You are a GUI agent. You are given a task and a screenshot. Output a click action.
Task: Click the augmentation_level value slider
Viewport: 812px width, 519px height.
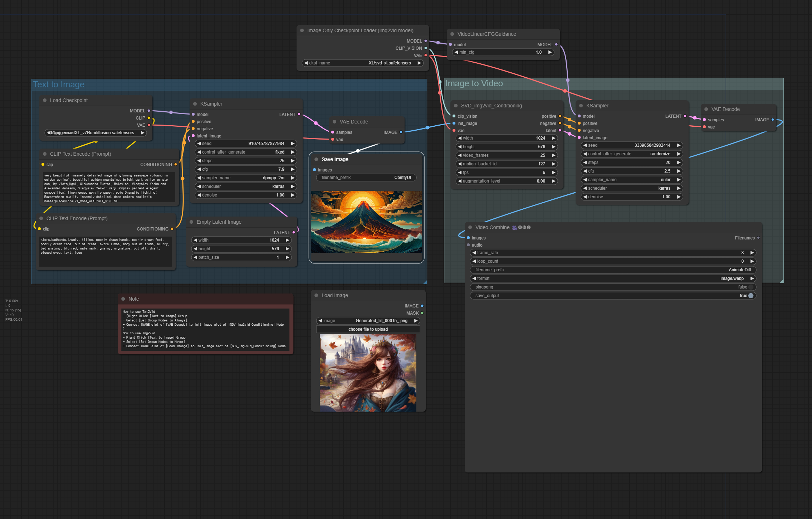[506, 181]
